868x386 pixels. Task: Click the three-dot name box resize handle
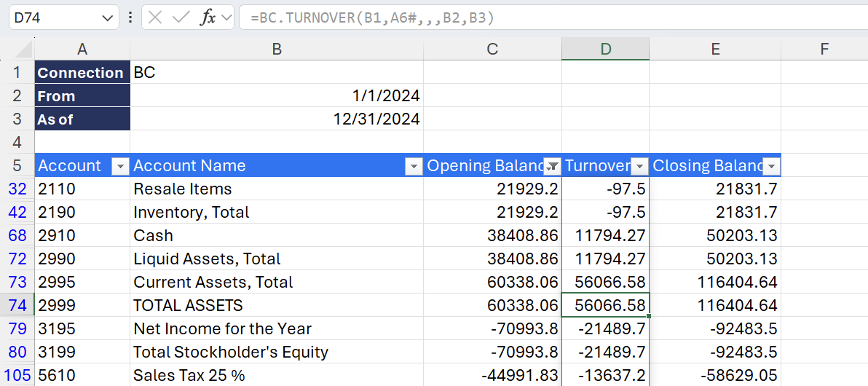[x=130, y=18]
